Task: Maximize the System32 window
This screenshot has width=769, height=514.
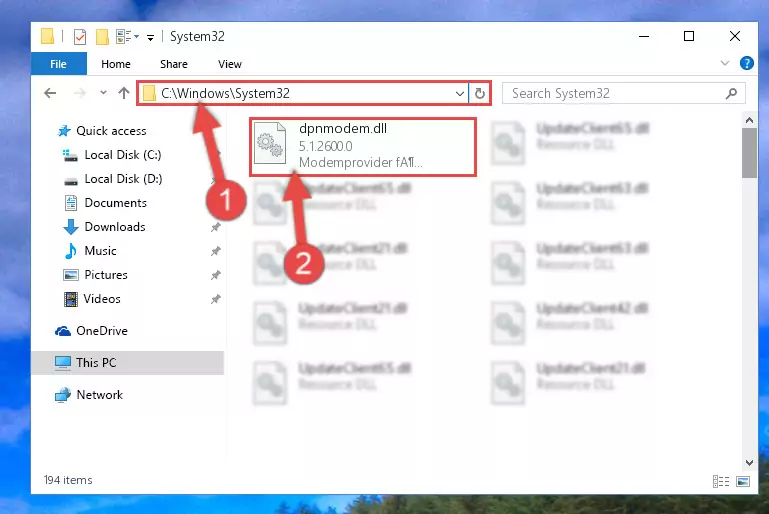Action: (689, 36)
